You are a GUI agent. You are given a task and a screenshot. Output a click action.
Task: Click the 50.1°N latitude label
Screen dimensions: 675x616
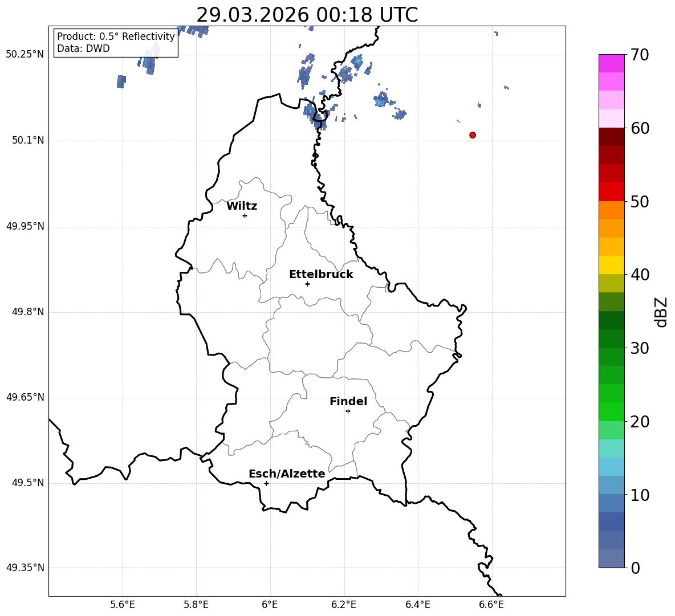28,141
